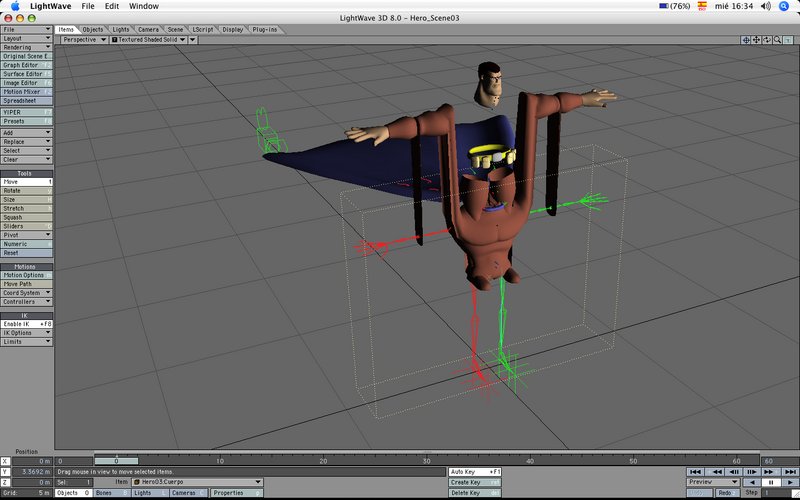
Task: Jump to last frame transport button
Action: coord(790,472)
